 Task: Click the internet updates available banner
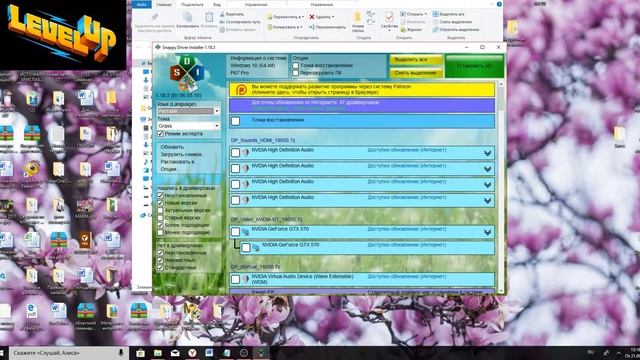[x=362, y=105]
